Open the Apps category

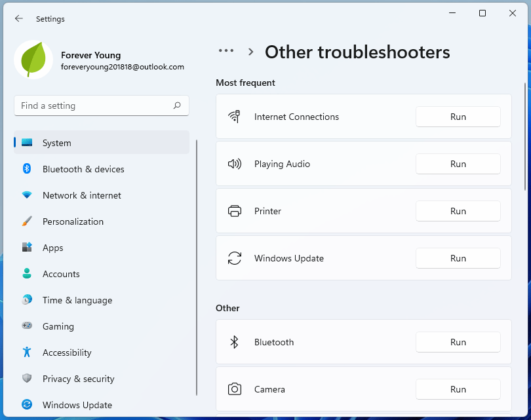click(x=101, y=248)
